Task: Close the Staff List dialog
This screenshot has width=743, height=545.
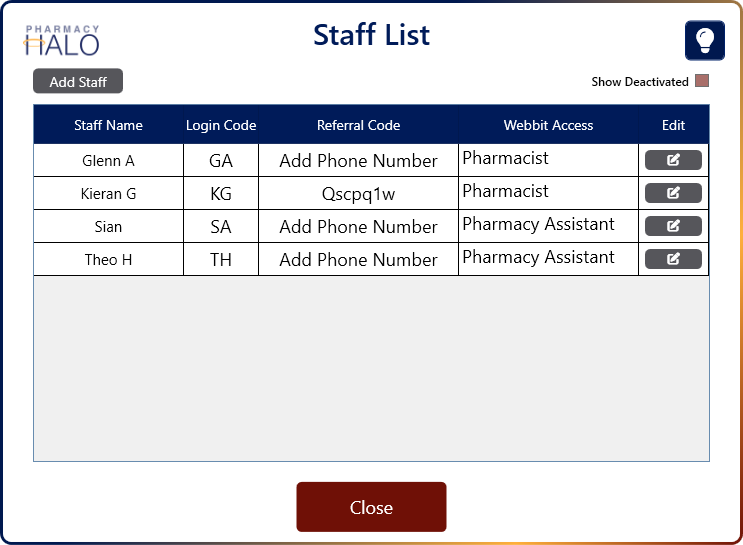Action: point(371,507)
